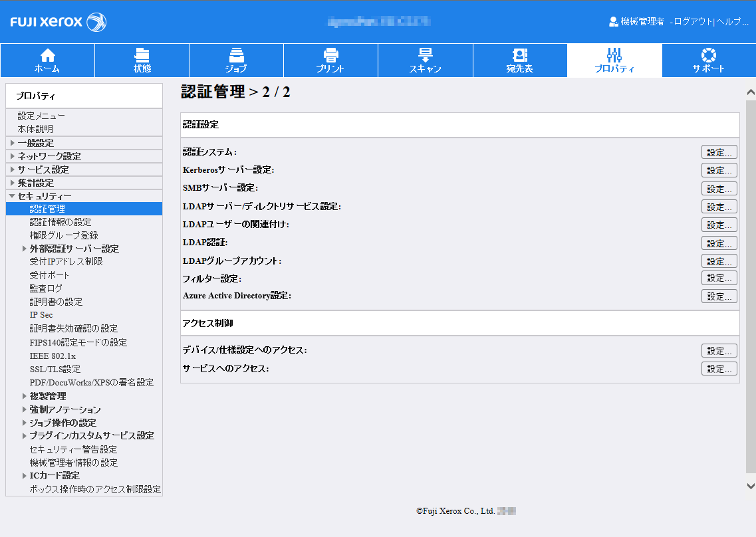Expand the 一般設定 tree node
The height and width of the screenshot is (537, 756).
click(12, 143)
